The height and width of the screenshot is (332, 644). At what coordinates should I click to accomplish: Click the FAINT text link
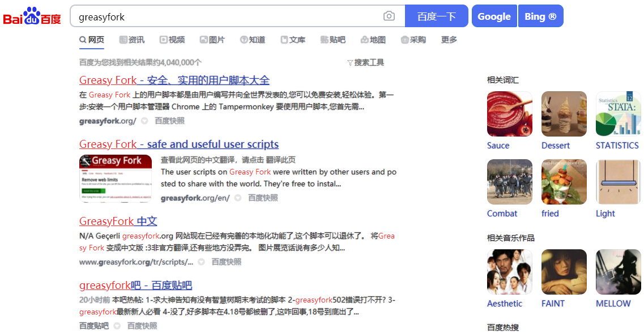553,304
